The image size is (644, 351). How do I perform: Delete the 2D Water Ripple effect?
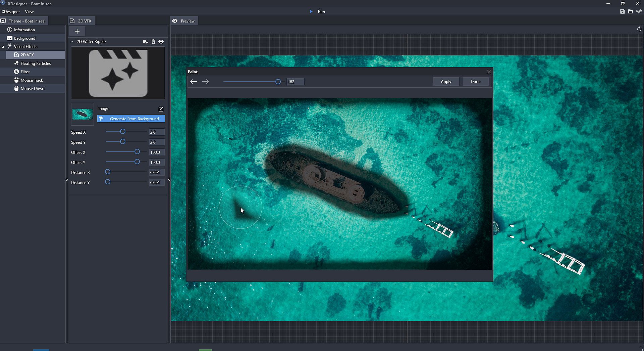click(x=153, y=42)
